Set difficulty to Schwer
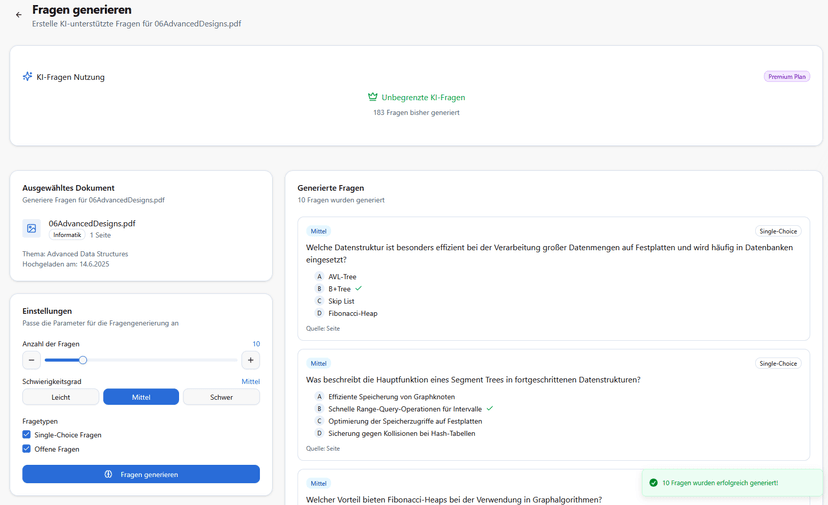This screenshot has width=828, height=505. click(221, 397)
